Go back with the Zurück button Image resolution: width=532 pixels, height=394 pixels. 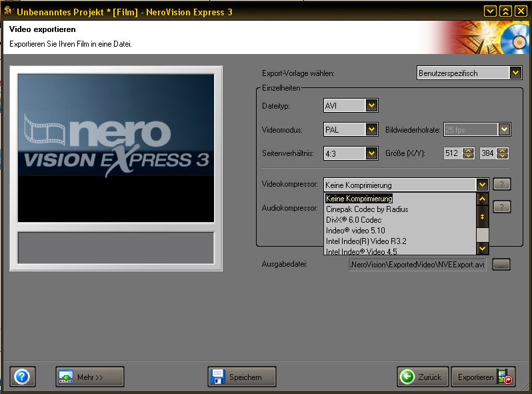click(423, 377)
